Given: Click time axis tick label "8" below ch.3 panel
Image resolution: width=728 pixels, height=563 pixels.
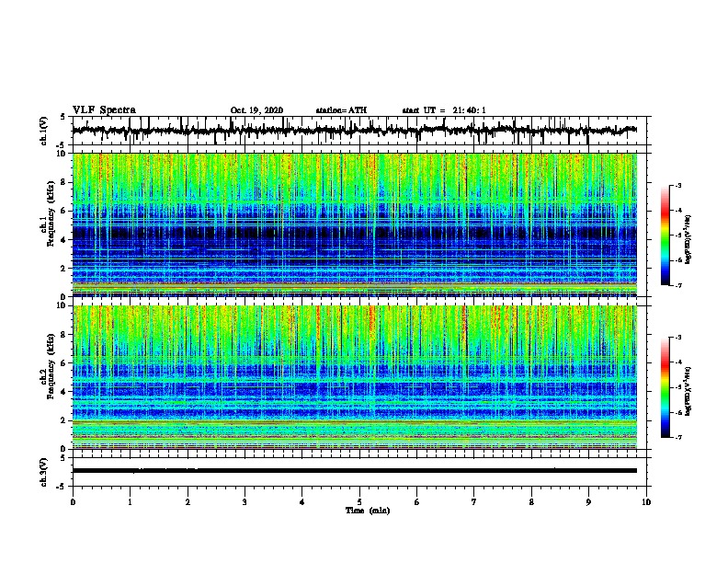Looking at the screenshot, I should [531, 502].
